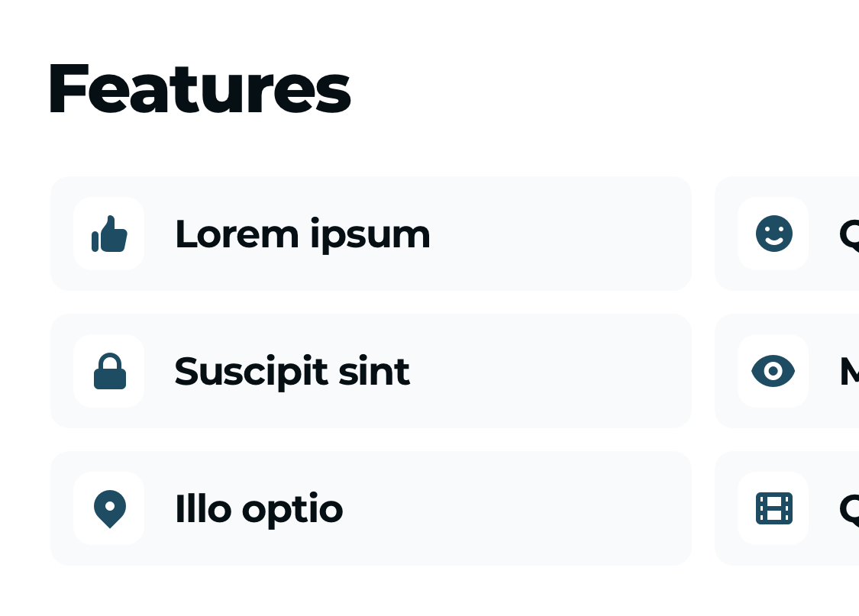Image resolution: width=859 pixels, height=616 pixels.
Task: Click the cut-off title beside the eye icon
Action: tap(849, 371)
